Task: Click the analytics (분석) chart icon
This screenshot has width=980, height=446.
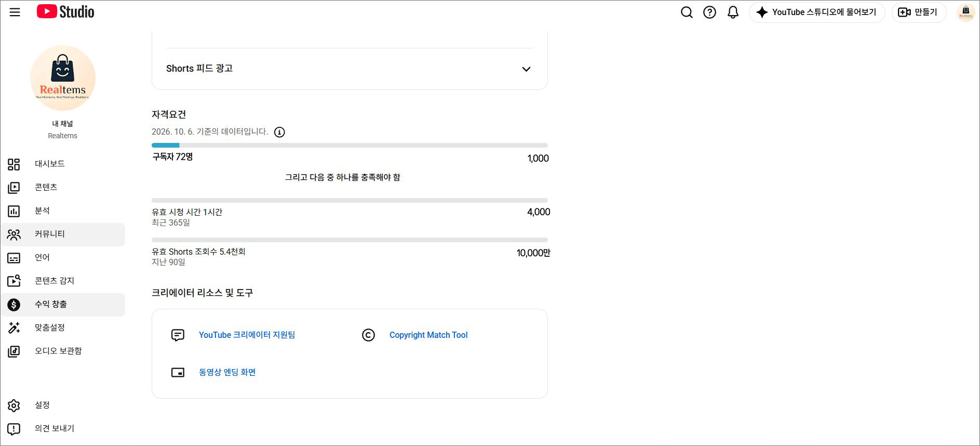Action: tap(14, 211)
